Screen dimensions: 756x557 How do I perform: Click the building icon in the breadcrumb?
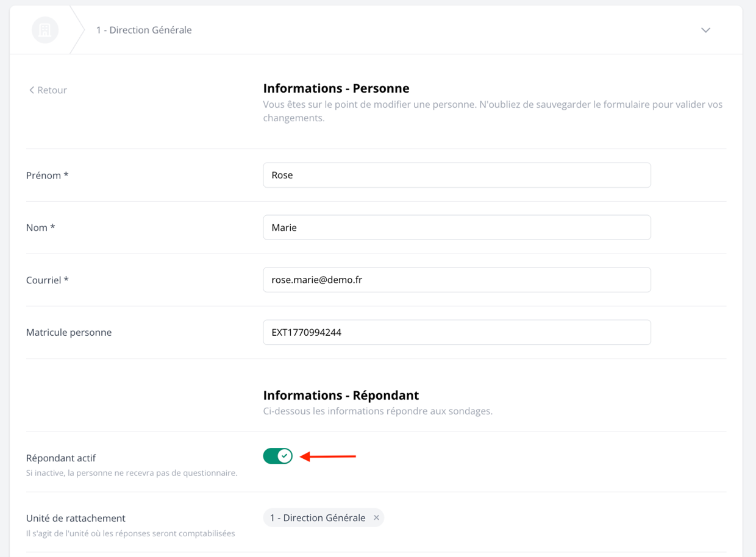coord(45,30)
